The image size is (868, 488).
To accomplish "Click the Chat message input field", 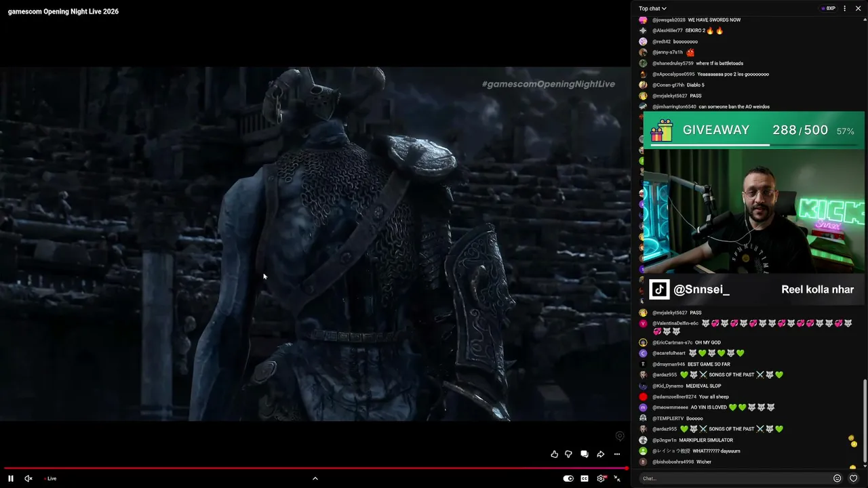I will coord(734,479).
